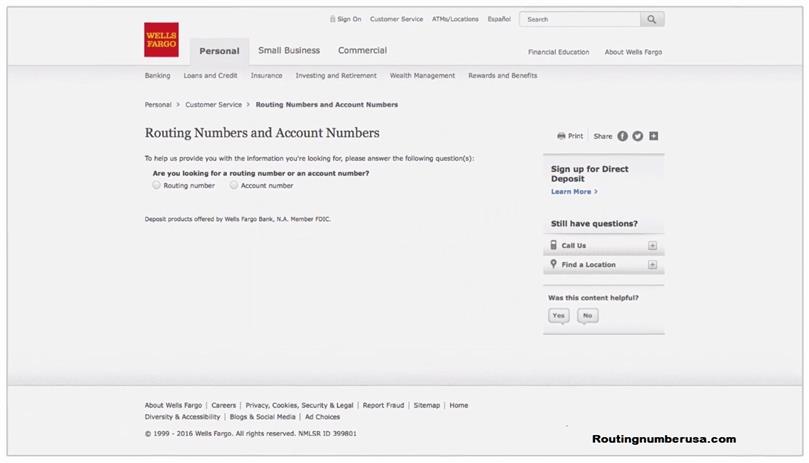
Task: Open the Ad Choices footer link
Action: point(322,417)
